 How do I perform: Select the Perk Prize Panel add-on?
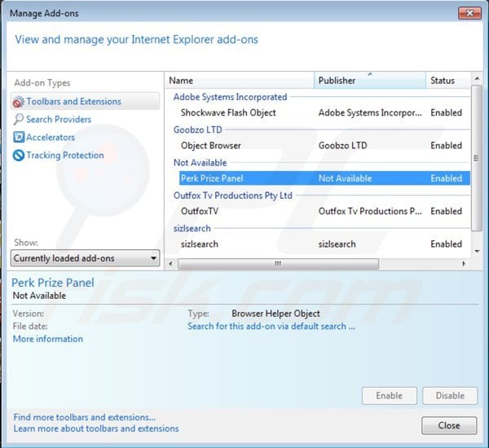point(324,178)
